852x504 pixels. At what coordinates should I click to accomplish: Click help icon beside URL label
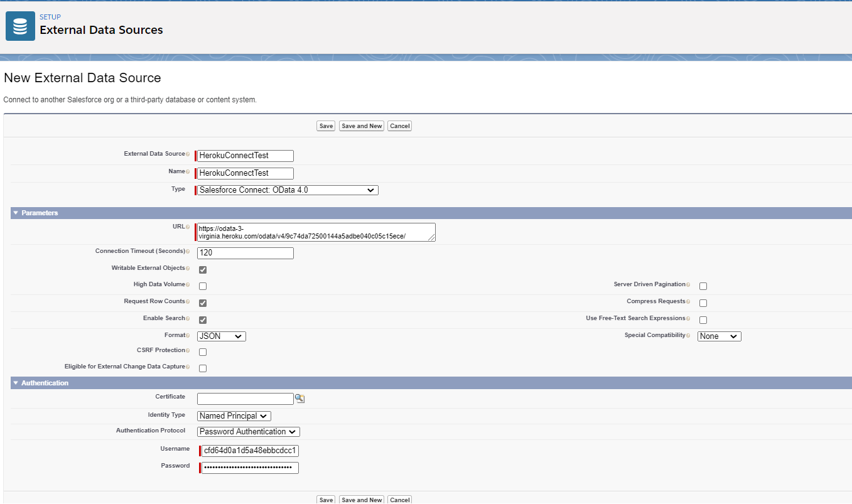coord(188,227)
